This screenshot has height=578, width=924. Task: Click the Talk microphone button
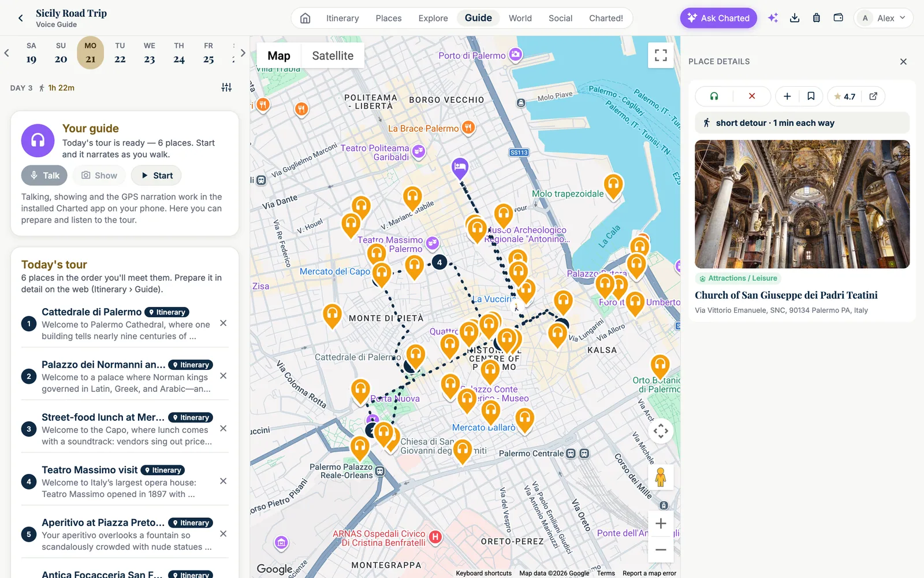coord(44,175)
